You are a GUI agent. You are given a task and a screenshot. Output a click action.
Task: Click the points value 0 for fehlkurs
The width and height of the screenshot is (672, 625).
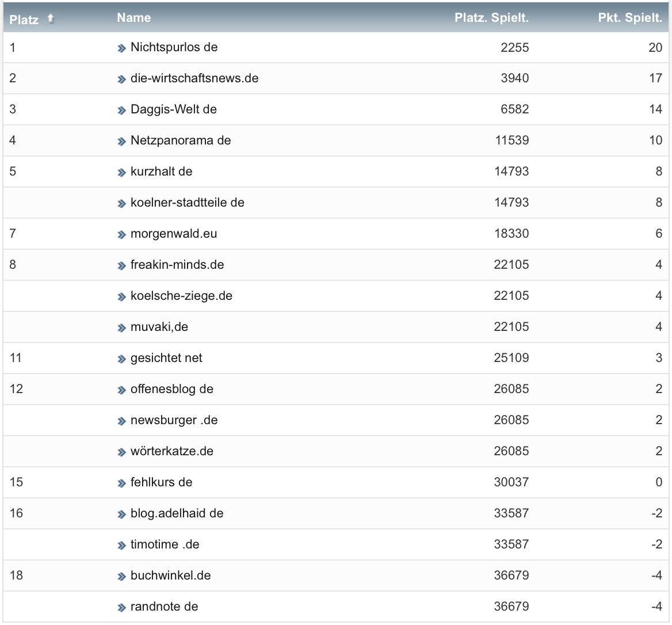coord(659,482)
